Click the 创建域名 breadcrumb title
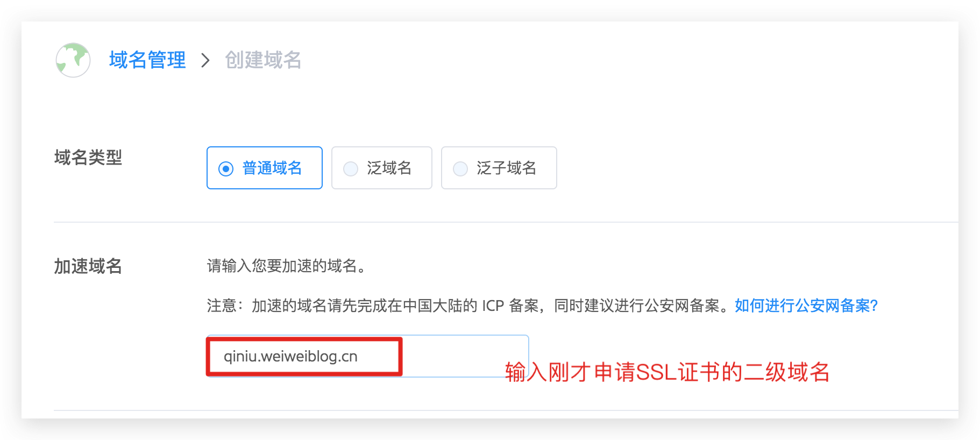This screenshot has width=980, height=440. tap(263, 60)
